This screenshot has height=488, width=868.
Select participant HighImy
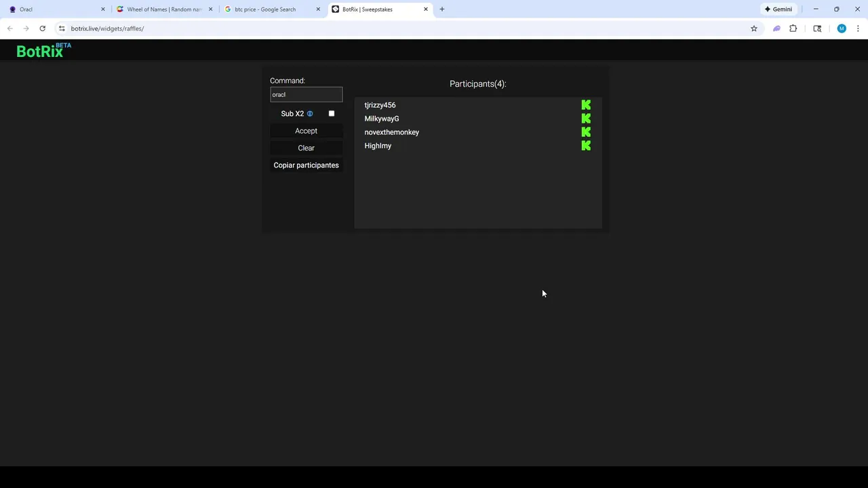(378, 146)
